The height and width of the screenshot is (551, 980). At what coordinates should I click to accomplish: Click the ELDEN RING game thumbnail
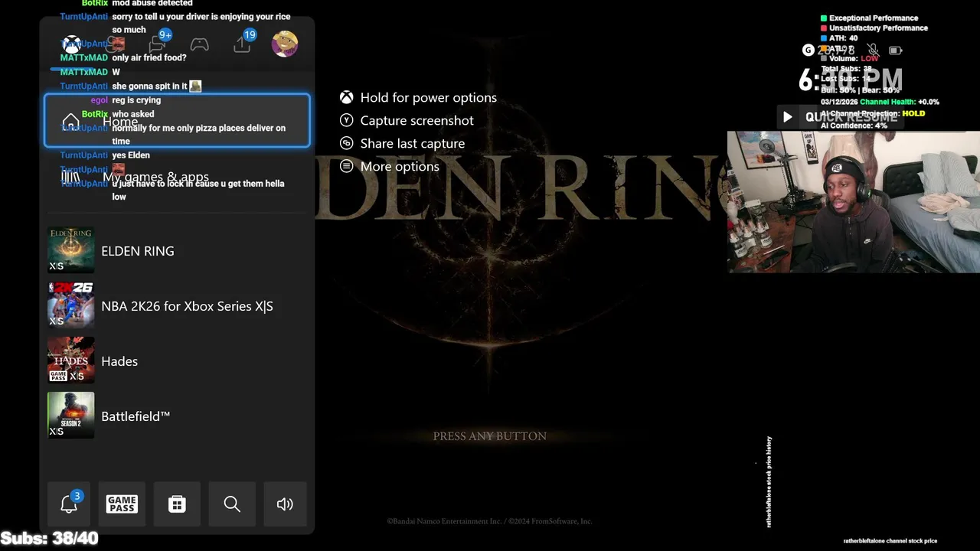click(71, 250)
